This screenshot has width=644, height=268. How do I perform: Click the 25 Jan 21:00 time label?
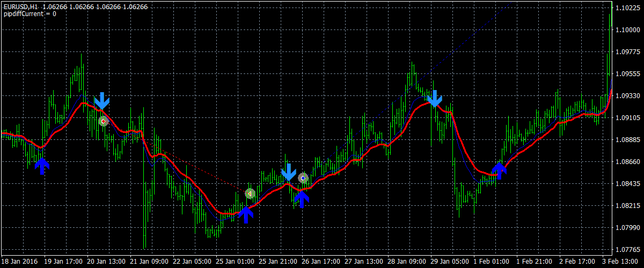click(278, 262)
